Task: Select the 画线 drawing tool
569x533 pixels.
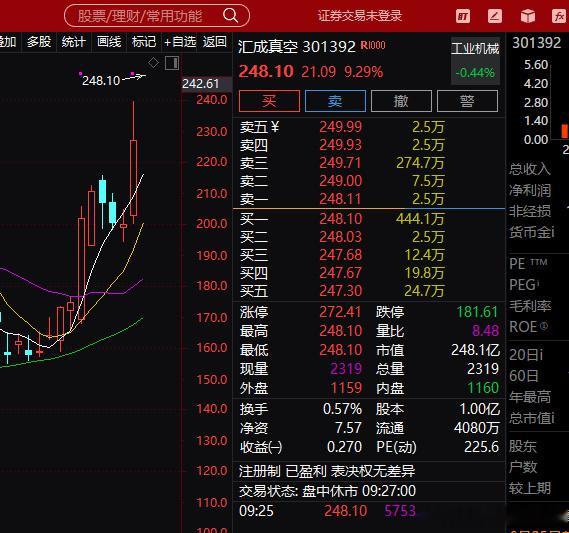Action: [109, 42]
